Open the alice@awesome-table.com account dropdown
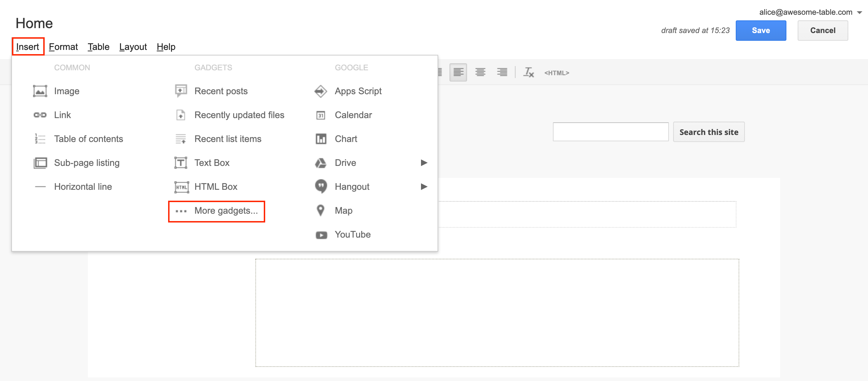This screenshot has width=868, height=381. coord(859,13)
